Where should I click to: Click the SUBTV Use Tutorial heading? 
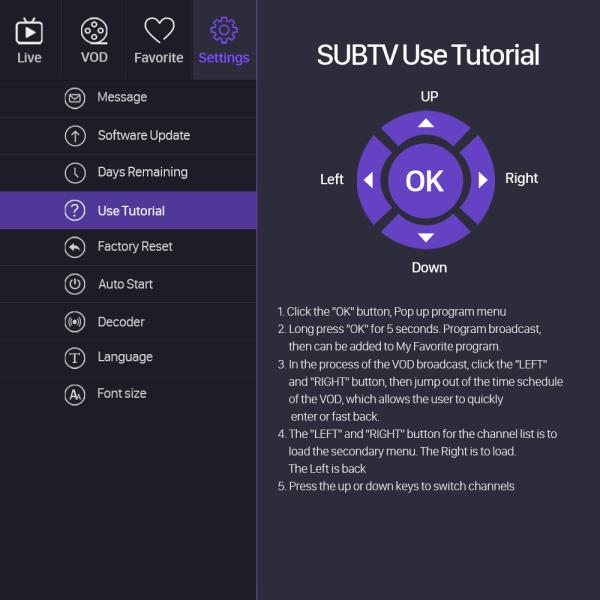click(x=428, y=55)
